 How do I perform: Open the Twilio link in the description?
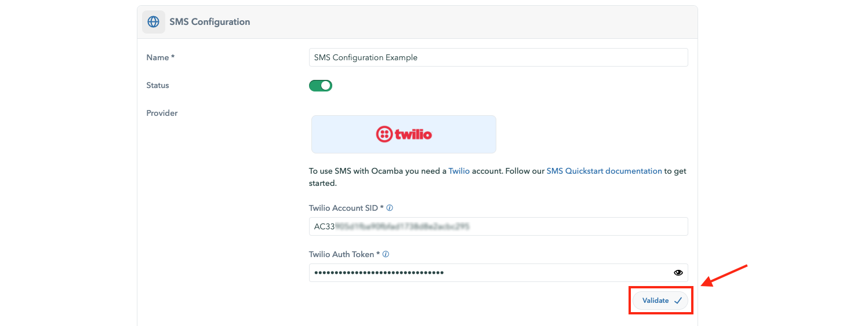tap(459, 171)
